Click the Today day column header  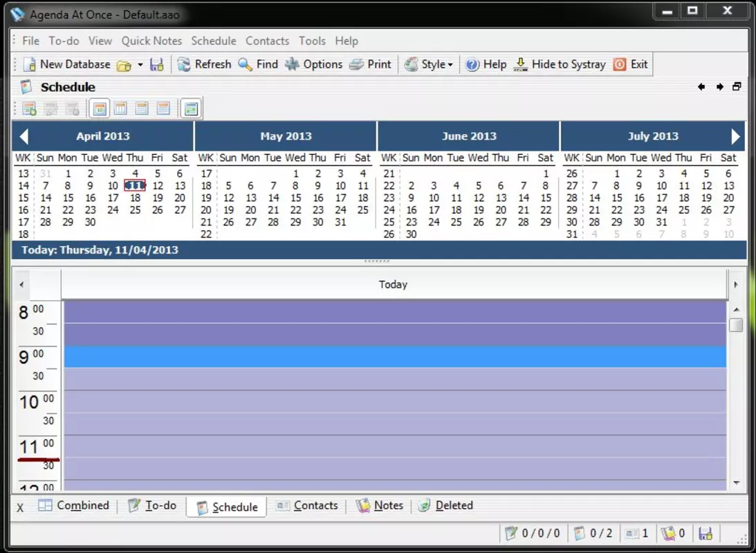click(394, 285)
